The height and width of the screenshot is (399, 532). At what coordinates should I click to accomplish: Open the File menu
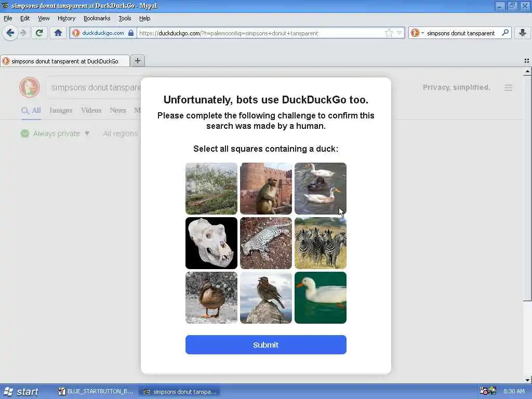pyautogui.click(x=8, y=18)
